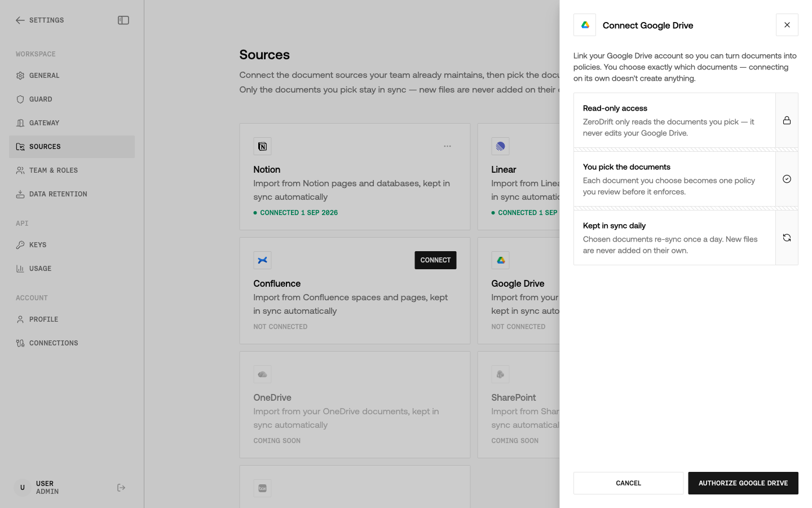This screenshot has width=812, height=508.
Task: Click the 'Read-only access' heading
Action: point(615,108)
